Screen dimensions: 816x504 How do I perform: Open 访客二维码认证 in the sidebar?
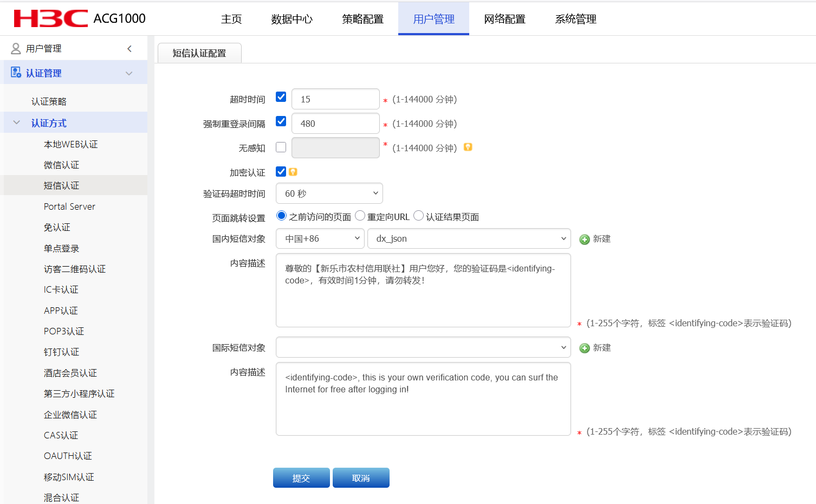point(75,269)
